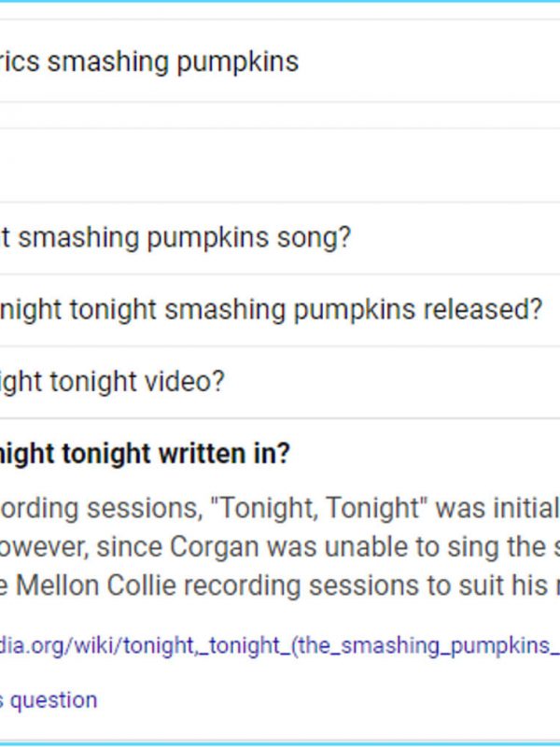The width and height of the screenshot is (560, 747).
Task: Click the search input containing smashing pumpkins query
Action: tap(149, 61)
